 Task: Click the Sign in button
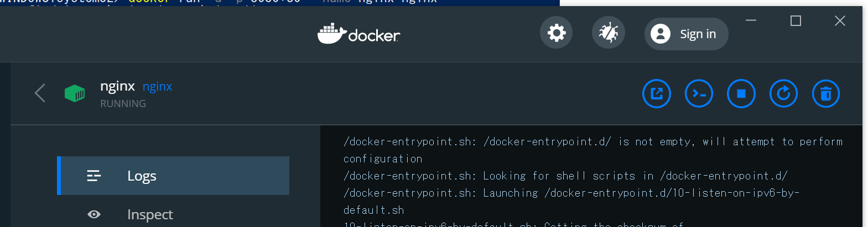click(686, 34)
